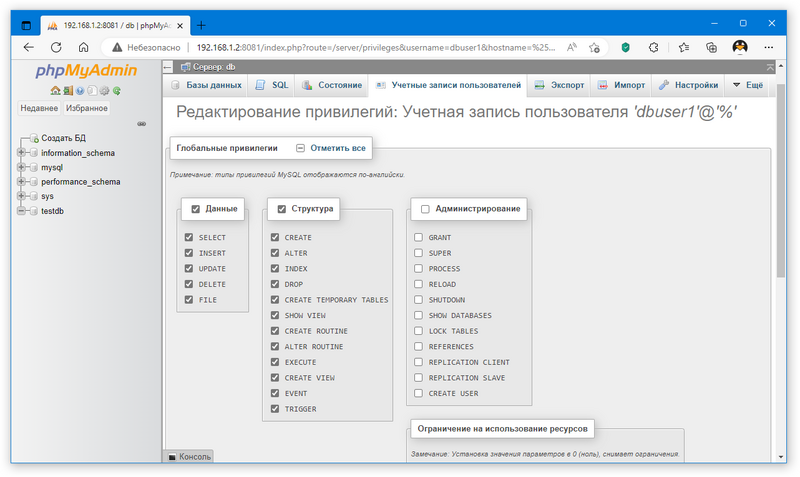Expand the performance_schema database node
The width and height of the screenshot is (800, 477).
[21, 182]
